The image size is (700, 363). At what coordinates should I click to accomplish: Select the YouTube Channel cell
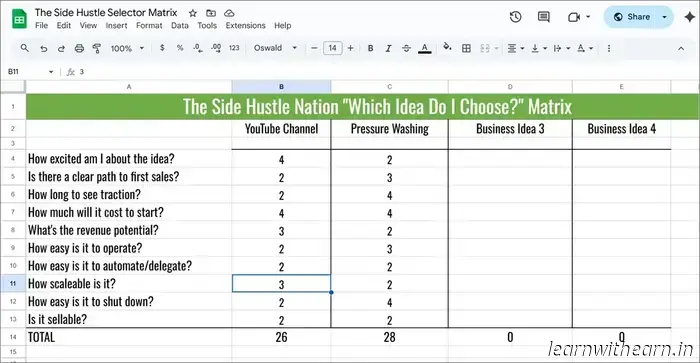tap(281, 129)
